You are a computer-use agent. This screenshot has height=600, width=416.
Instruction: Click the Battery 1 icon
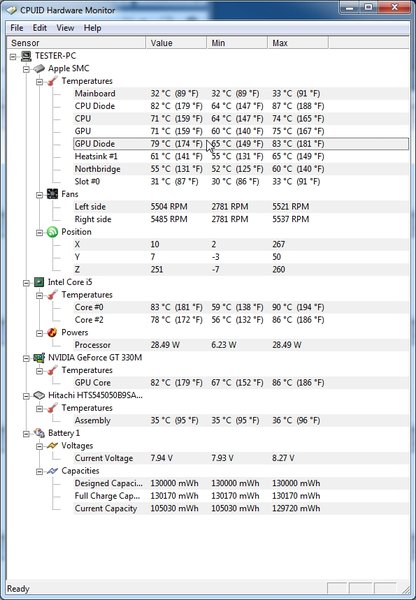[39, 433]
